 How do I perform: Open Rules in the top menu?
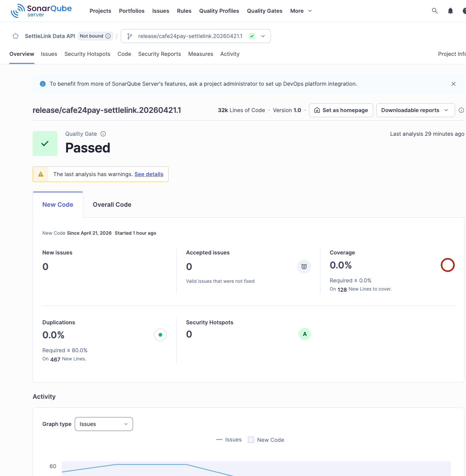[x=184, y=11]
